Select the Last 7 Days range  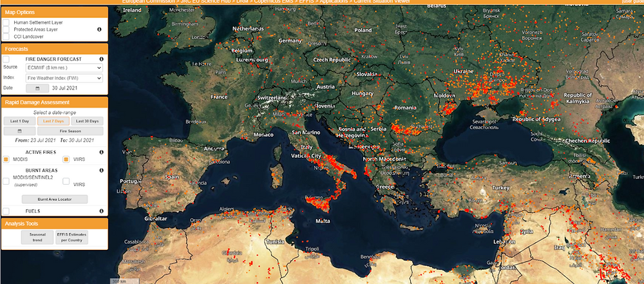pyautogui.click(x=53, y=121)
